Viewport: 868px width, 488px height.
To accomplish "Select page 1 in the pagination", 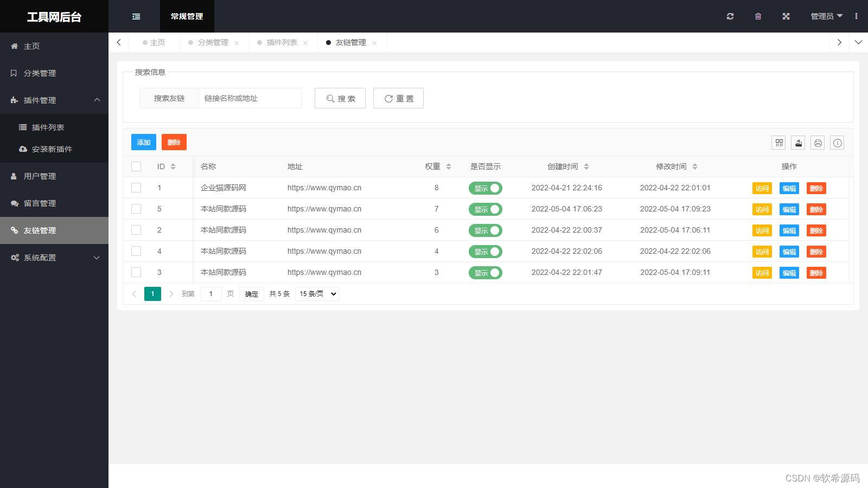I will (152, 294).
